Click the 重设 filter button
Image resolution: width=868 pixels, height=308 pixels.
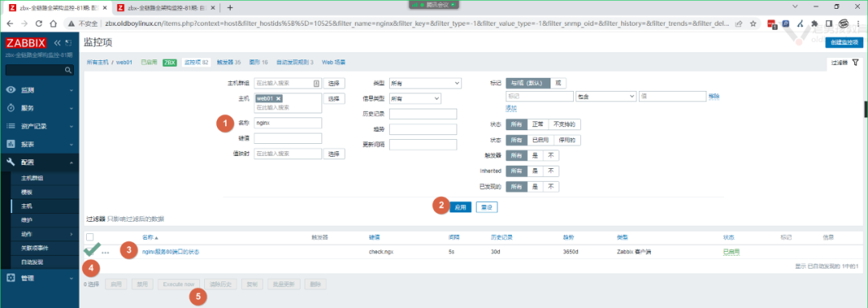click(x=487, y=207)
